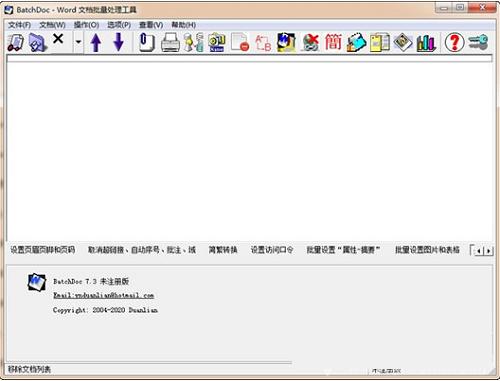Switch to 批量设置"属性-摘要" tab
Image resolution: width=500 pixels, height=381 pixels.
(343, 250)
